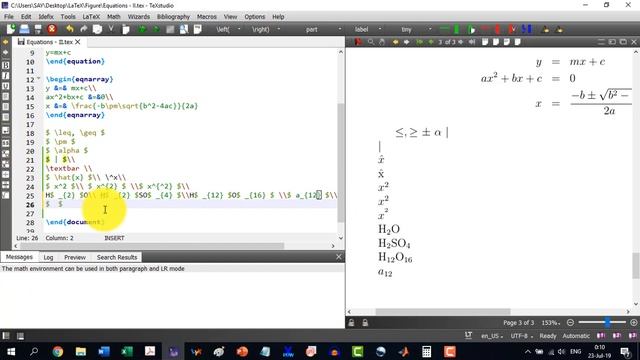640x360 pixels.
Task: Click the LT language tool status icon
Action: [x=469, y=336]
